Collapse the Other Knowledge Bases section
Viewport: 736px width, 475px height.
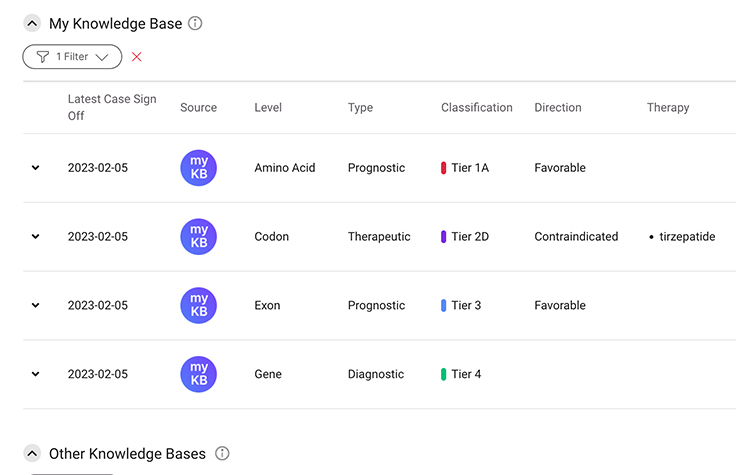tap(32, 453)
